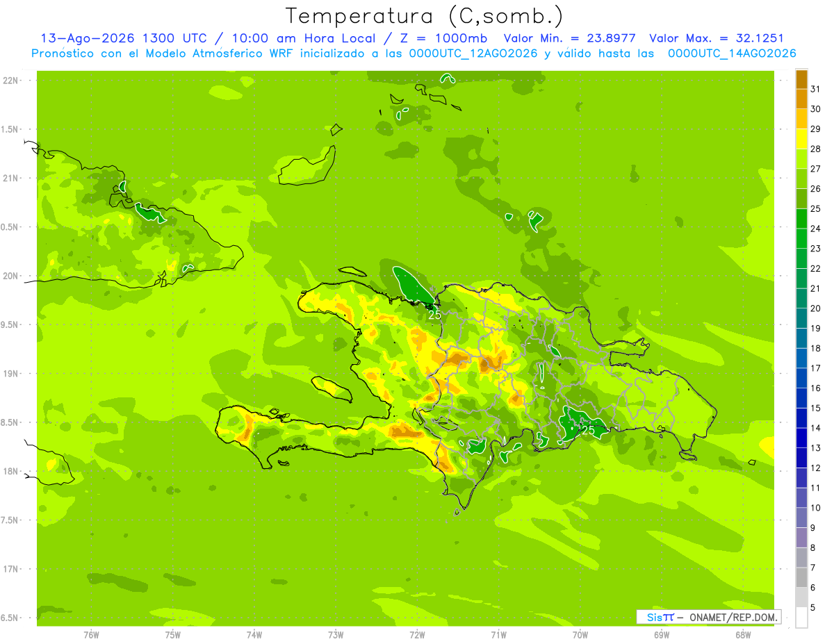Screen dimensions: 834x644
Task: Click the 18N latitude axis label
Action: [11, 471]
